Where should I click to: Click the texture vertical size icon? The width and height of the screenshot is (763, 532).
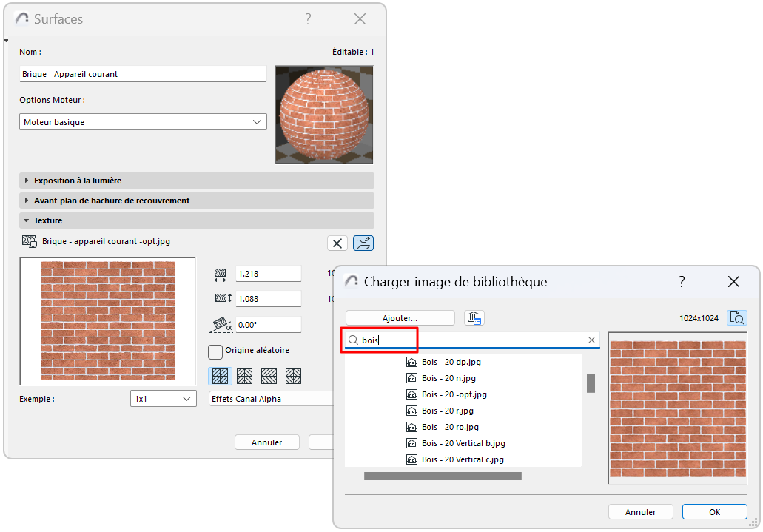[x=223, y=298]
